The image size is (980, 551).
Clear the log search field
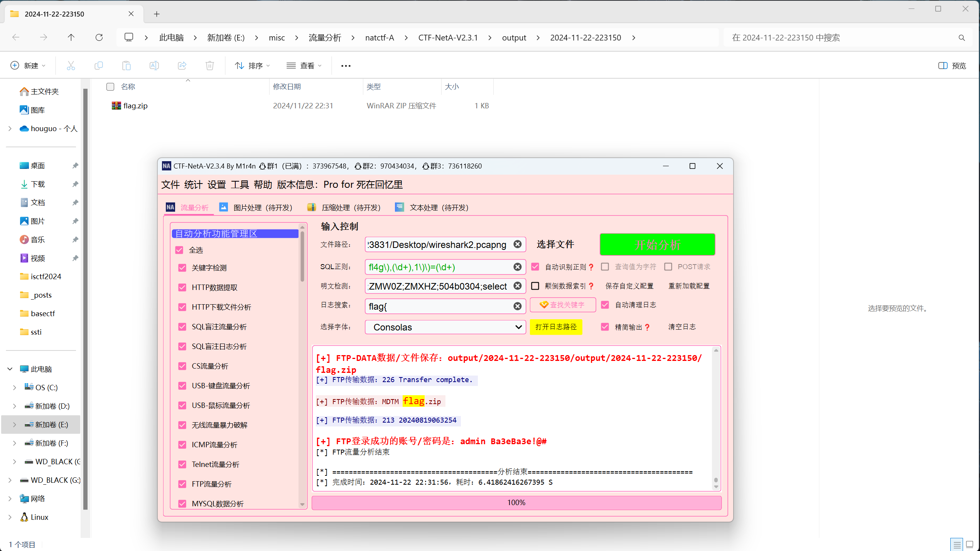point(518,306)
